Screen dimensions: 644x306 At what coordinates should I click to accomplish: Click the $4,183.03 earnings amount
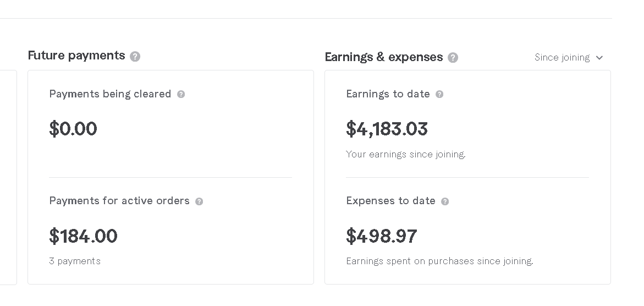click(x=387, y=129)
